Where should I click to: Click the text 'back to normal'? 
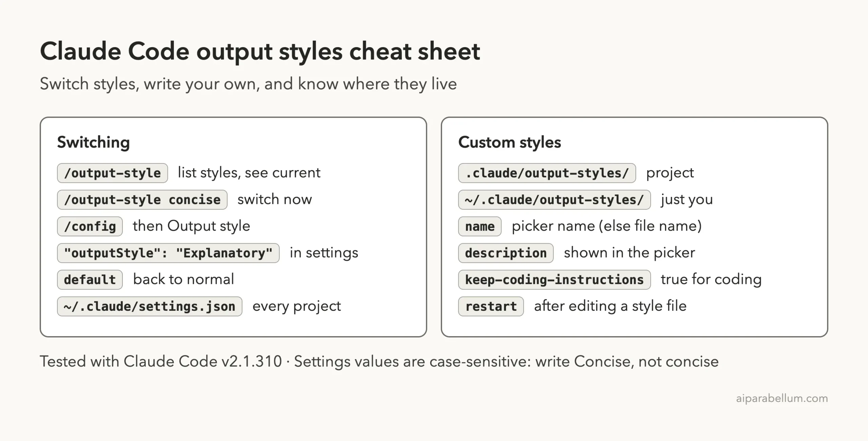click(183, 280)
